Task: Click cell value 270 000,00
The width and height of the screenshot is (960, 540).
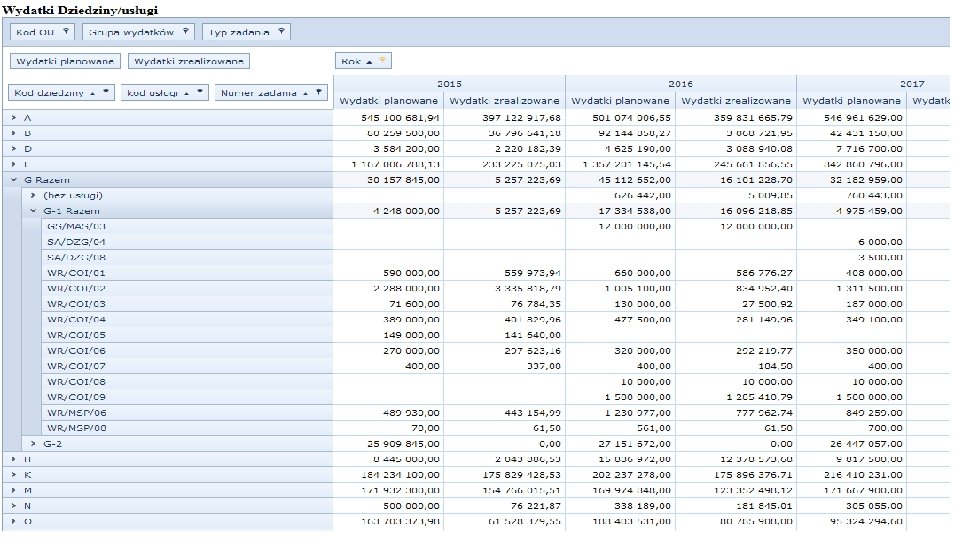Action: tap(411, 351)
